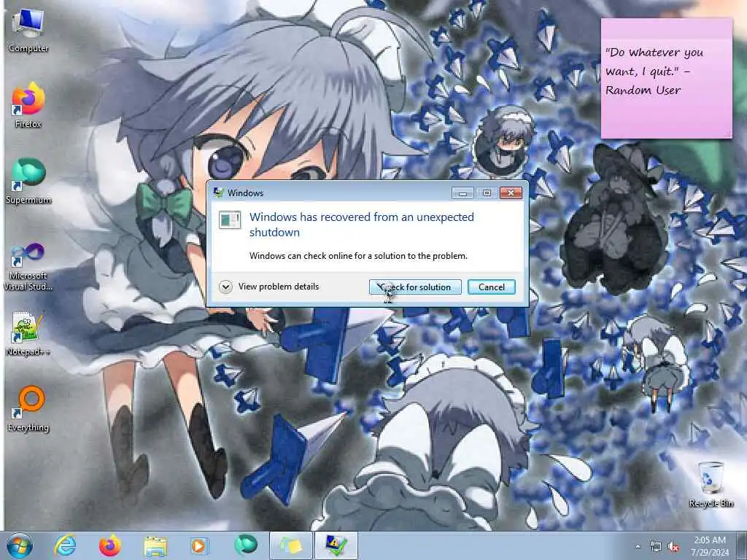Click 'Windows has recovered from an unexpected shutdown' heading
747x560 pixels.
coord(362,225)
